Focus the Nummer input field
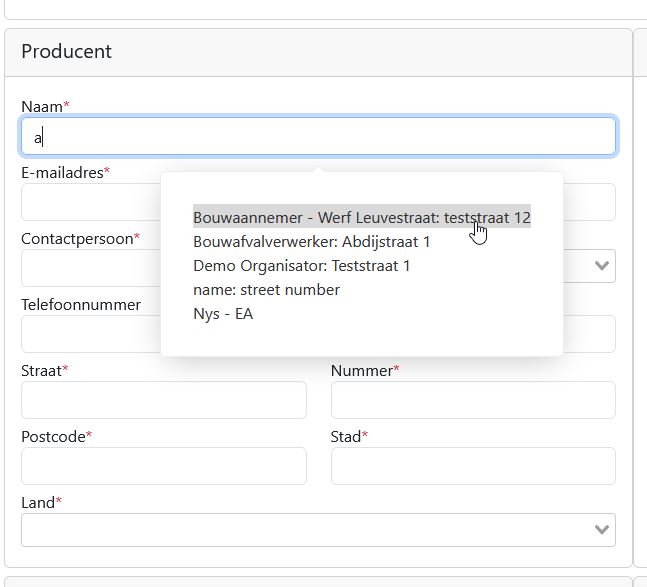 coord(472,400)
